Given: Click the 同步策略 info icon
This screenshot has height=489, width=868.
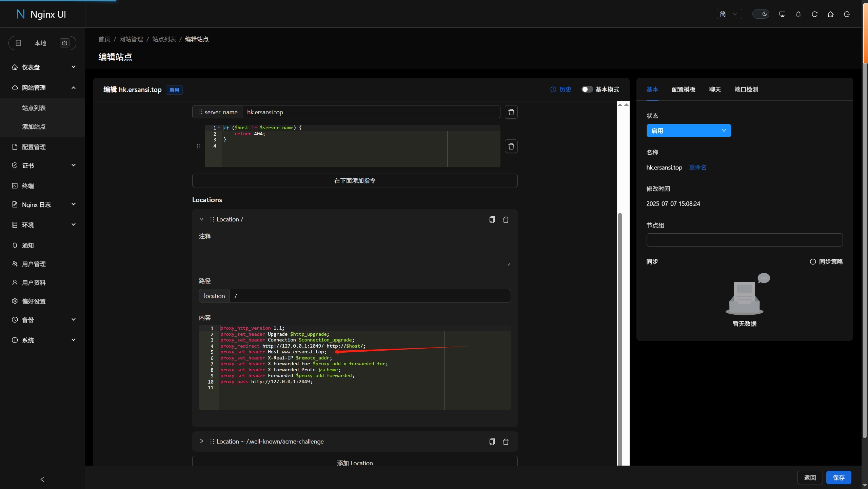Looking at the screenshot, I should pyautogui.click(x=813, y=261).
